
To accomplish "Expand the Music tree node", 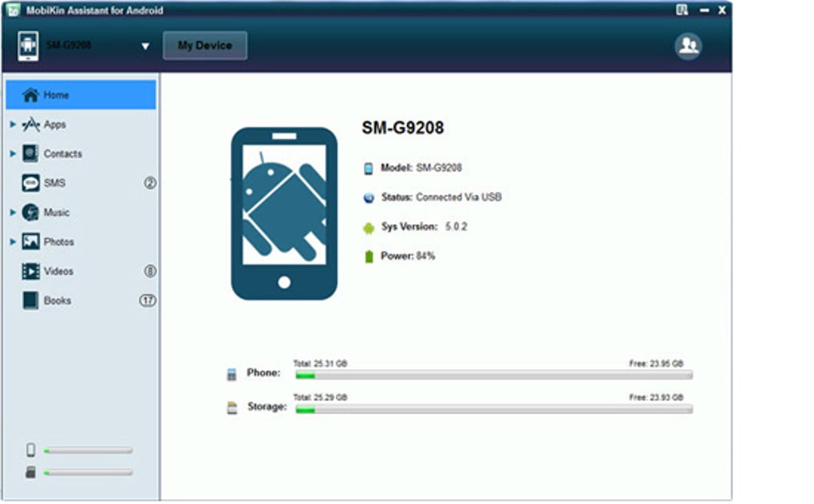I will pyautogui.click(x=13, y=213).
